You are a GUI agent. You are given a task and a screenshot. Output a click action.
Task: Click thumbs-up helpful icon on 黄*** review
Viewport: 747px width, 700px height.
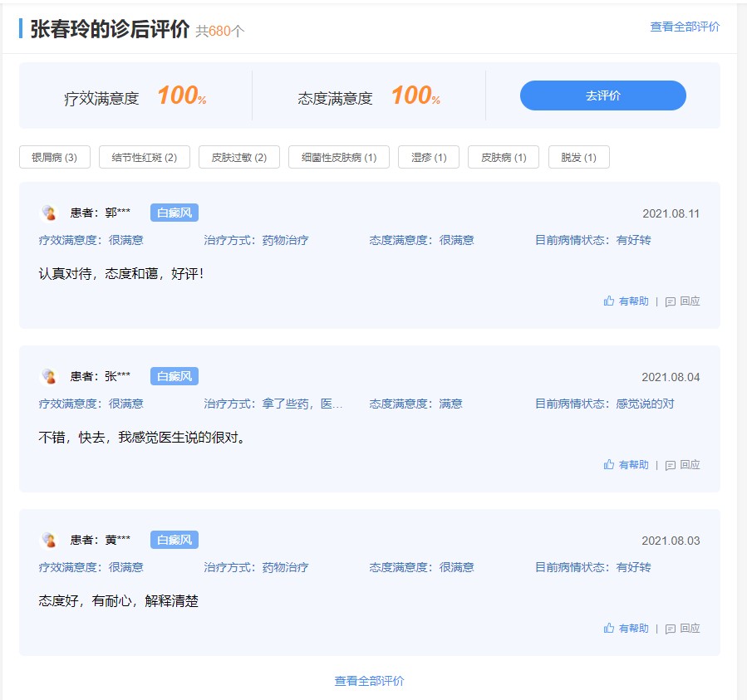pyautogui.click(x=609, y=629)
